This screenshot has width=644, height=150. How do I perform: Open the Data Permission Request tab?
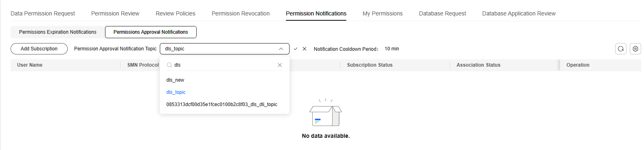click(x=43, y=13)
